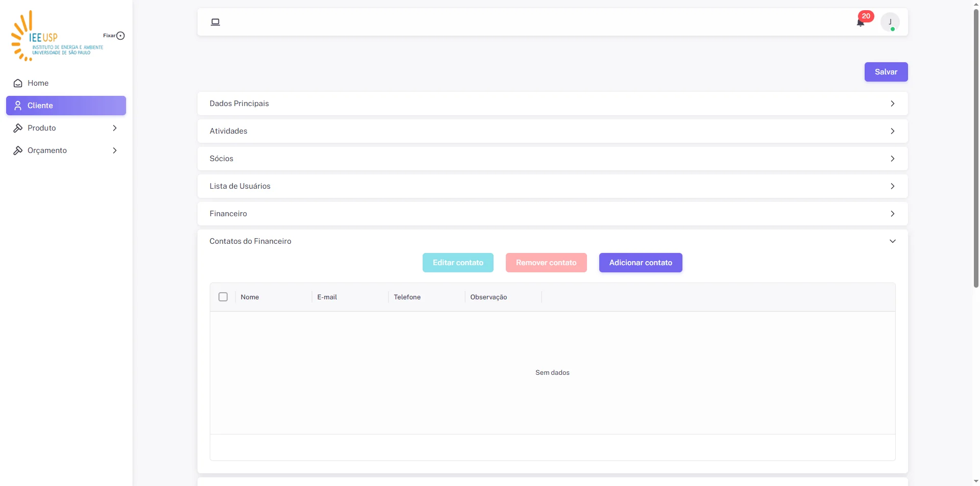Click the Produto hammer icon

[x=18, y=128]
